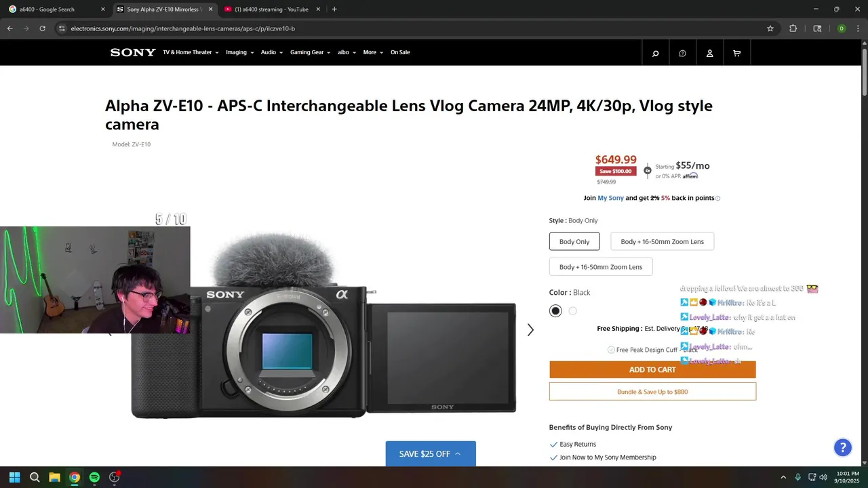Toggle the Free Peak Design Cuff checkmark
This screenshot has height=488, width=868.
tap(611, 350)
